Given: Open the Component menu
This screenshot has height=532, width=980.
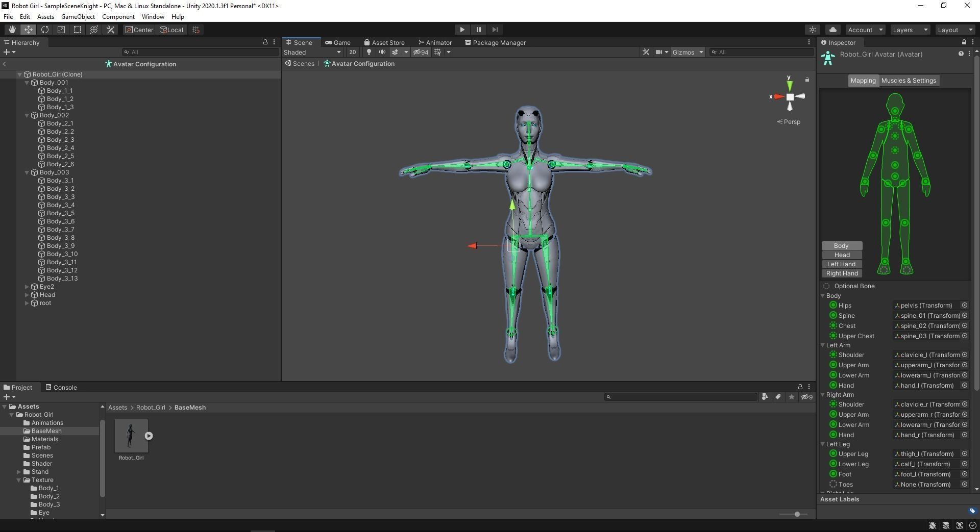Looking at the screenshot, I should click(x=118, y=16).
